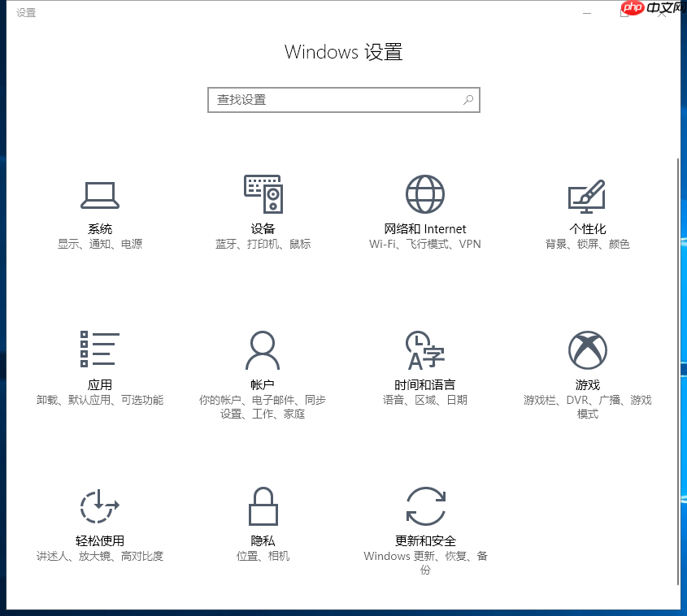Viewport: 687px width, 616px height.
Task: Open 游戏 (Gaming) settings
Action: click(x=587, y=366)
